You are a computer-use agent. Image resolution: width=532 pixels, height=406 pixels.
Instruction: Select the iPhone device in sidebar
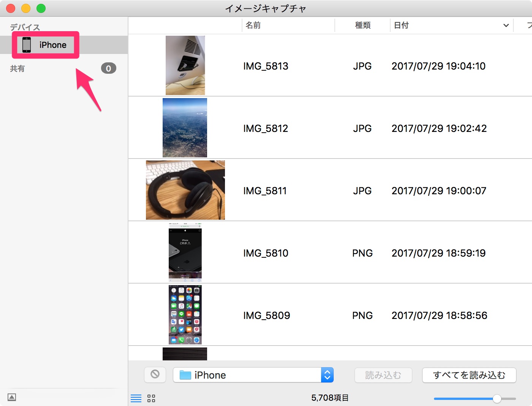coord(64,45)
